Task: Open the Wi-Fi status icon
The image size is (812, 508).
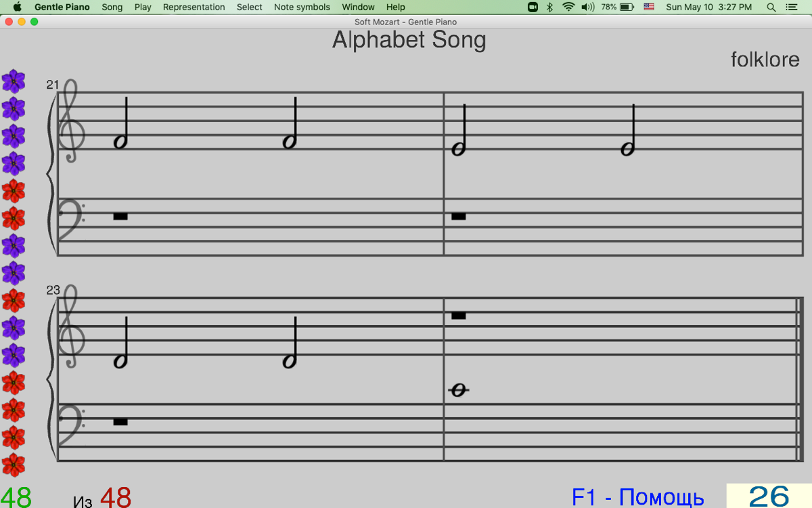Action: pyautogui.click(x=568, y=7)
